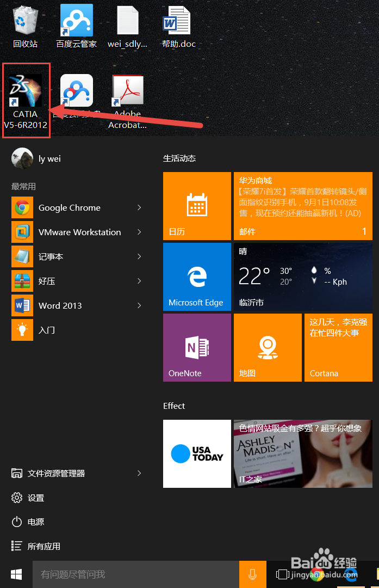Image resolution: width=379 pixels, height=588 pixels.
Task: Open the 日历 calendar tile
Action: [x=197, y=206]
